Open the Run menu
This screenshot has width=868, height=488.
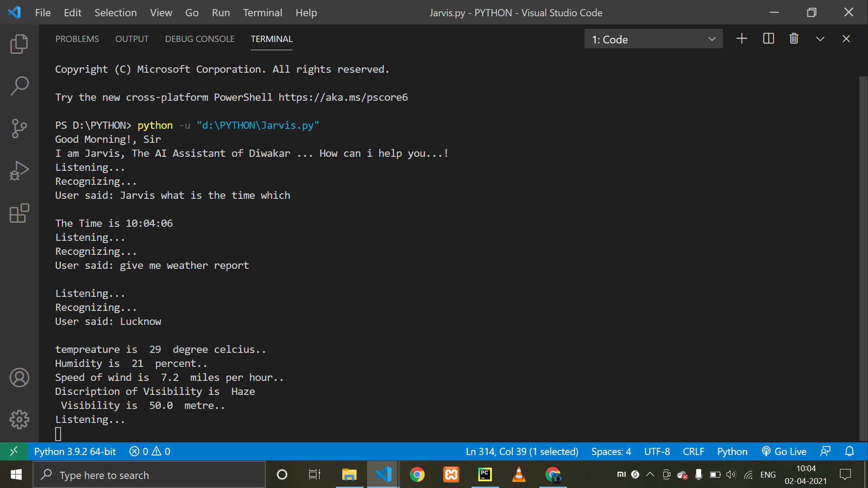point(221,13)
